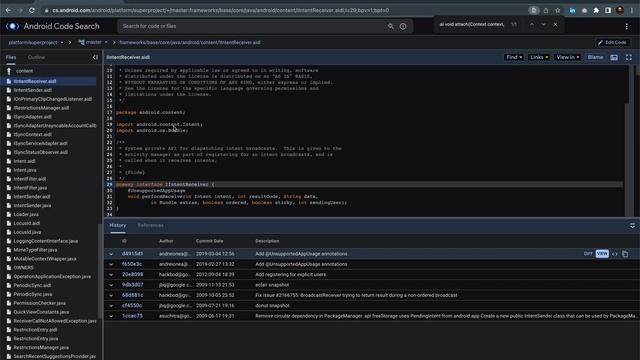The height and width of the screenshot is (360, 640).
Task: Open commit link 68d881c
Action: [x=132, y=296]
